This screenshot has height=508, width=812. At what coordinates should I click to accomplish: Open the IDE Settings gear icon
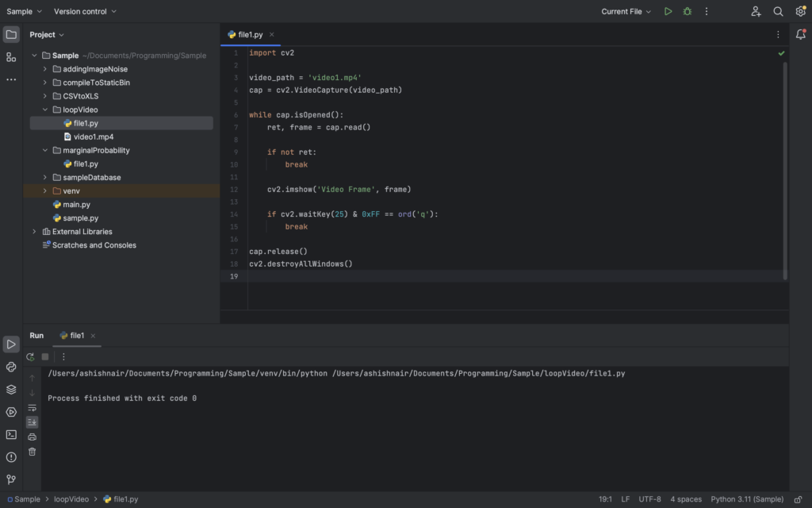coord(800,11)
